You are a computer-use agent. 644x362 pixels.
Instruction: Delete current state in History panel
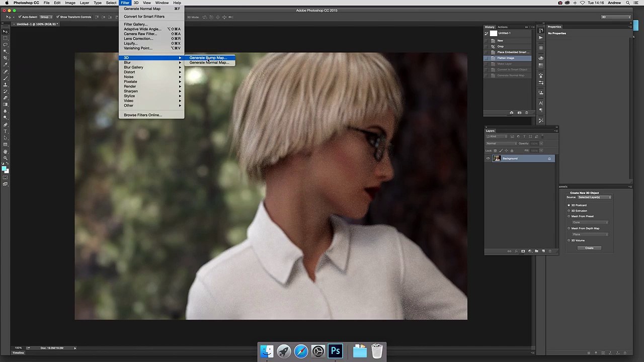pyautogui.click(x=527, y=113)
